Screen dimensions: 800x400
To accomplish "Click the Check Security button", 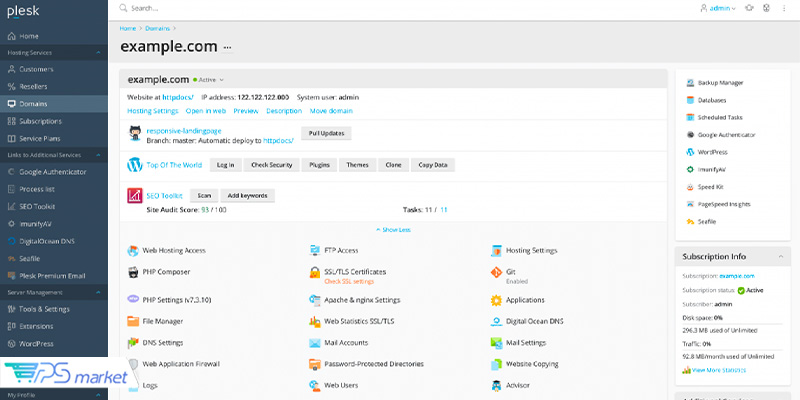I will (x=271, y=165).
